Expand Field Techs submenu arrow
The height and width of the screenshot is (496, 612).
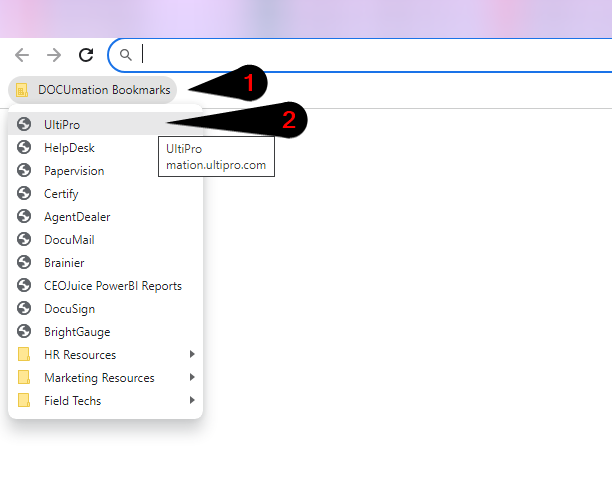coord(192,400)
